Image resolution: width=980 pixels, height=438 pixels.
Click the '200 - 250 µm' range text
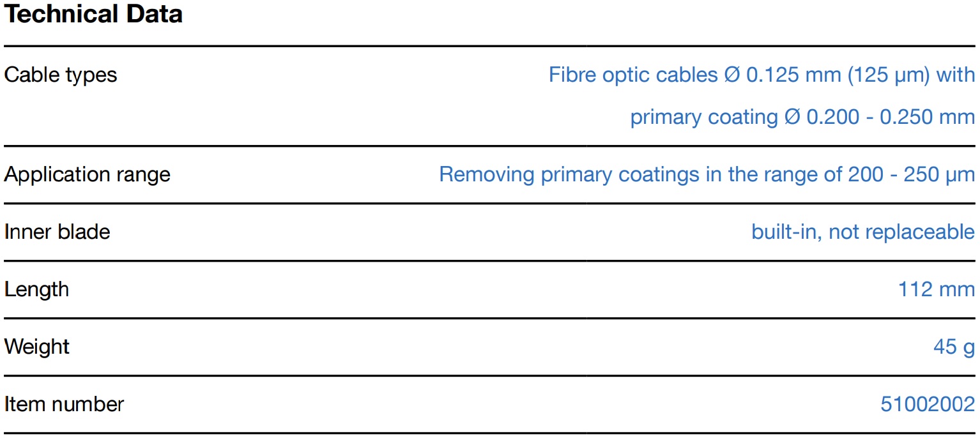tap(912, 174)
